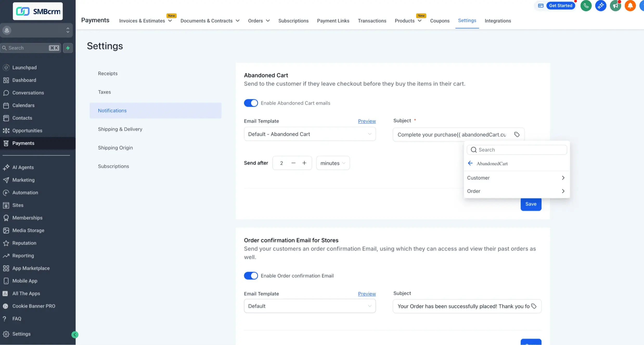Expand Documents & Contracts menu
The height and width of the screenshot is (345, 644).
[210, 21]
